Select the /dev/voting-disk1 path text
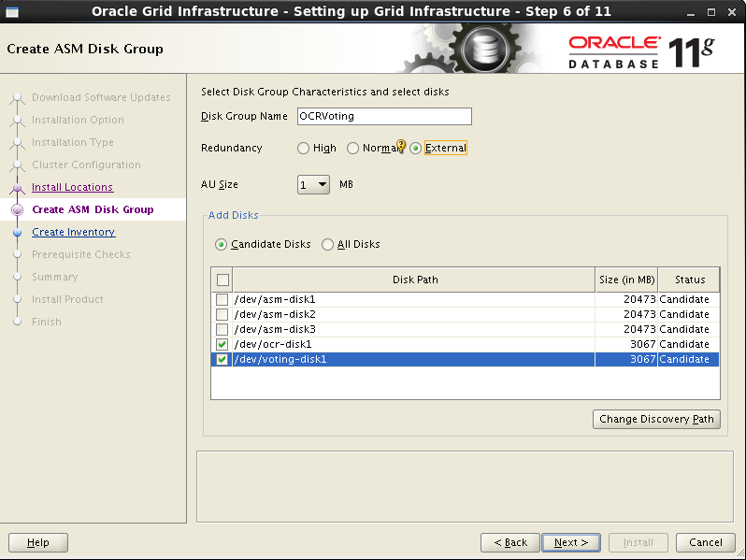Screen dimensions: 746x560 pos(280,359)
